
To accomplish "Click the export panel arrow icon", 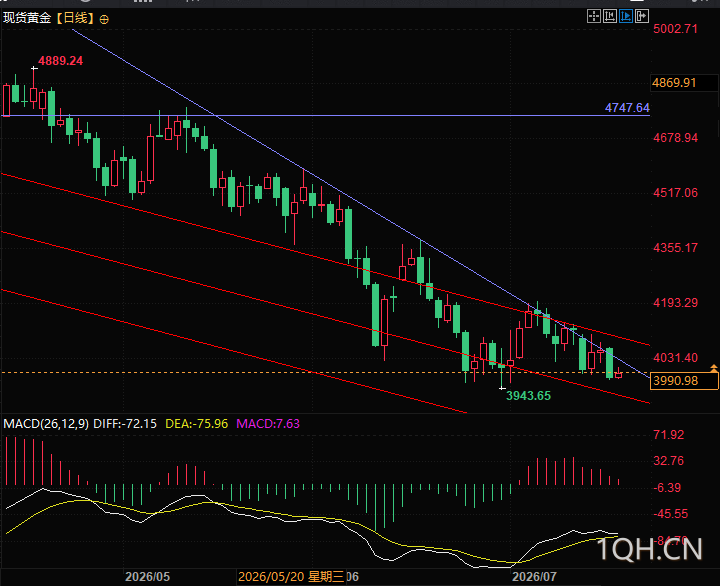I will tap(642, 17).
